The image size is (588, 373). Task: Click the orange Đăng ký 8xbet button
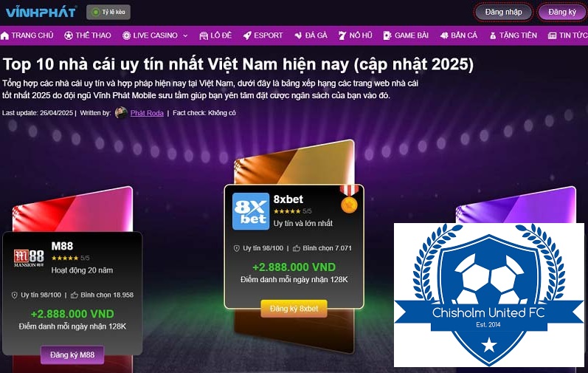pyautogui.click(x=294, y=309)
